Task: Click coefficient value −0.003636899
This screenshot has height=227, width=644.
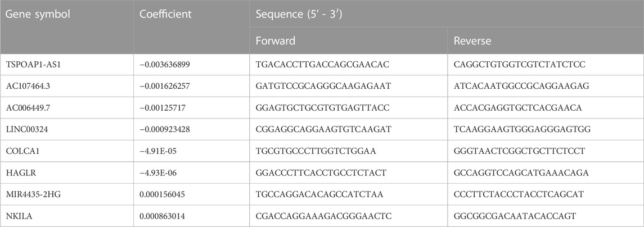Action: click(164, 65)
